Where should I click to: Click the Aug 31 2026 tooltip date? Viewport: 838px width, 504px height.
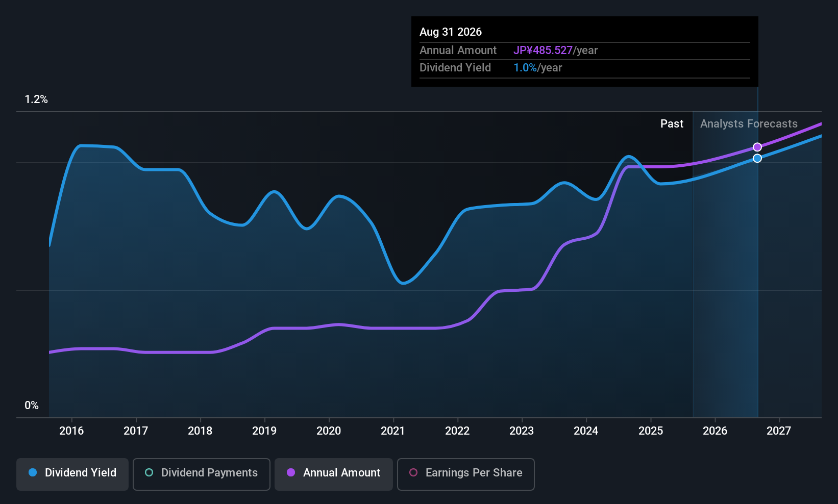pyautogui.click(x=451, y=32)
